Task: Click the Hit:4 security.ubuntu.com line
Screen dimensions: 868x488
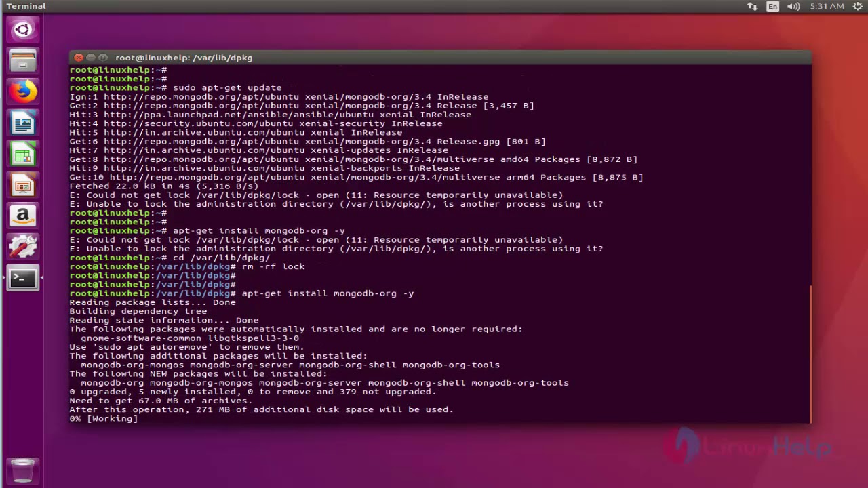Action: tap(256, 123)
